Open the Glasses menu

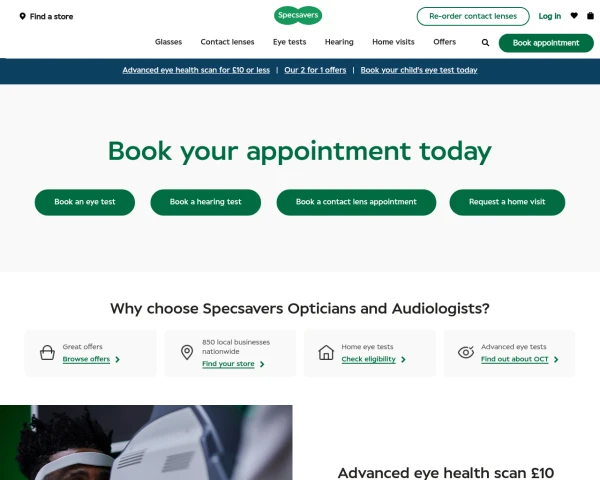pyautogui.click(x=168, y=42)
